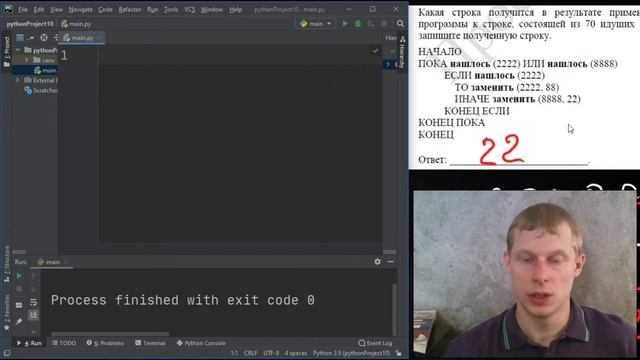
Task: Close the main.py editor tab
Action: click(x=99, y=38)
